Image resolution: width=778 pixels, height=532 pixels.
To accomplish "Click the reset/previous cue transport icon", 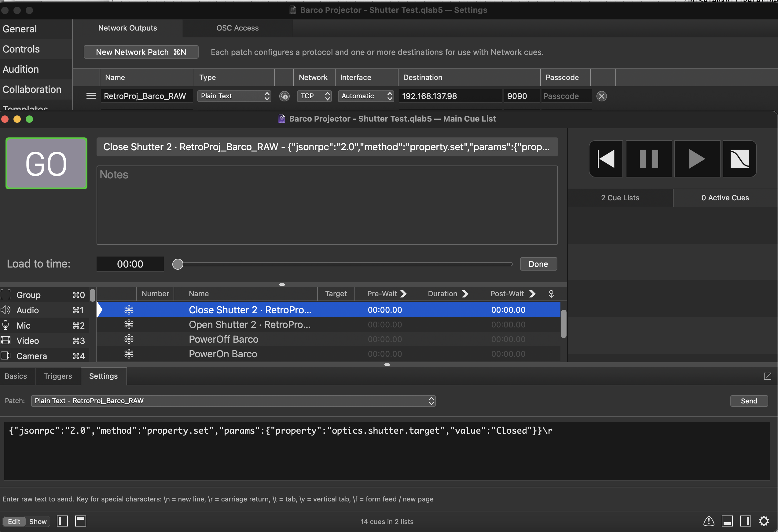I will [606, 159].
